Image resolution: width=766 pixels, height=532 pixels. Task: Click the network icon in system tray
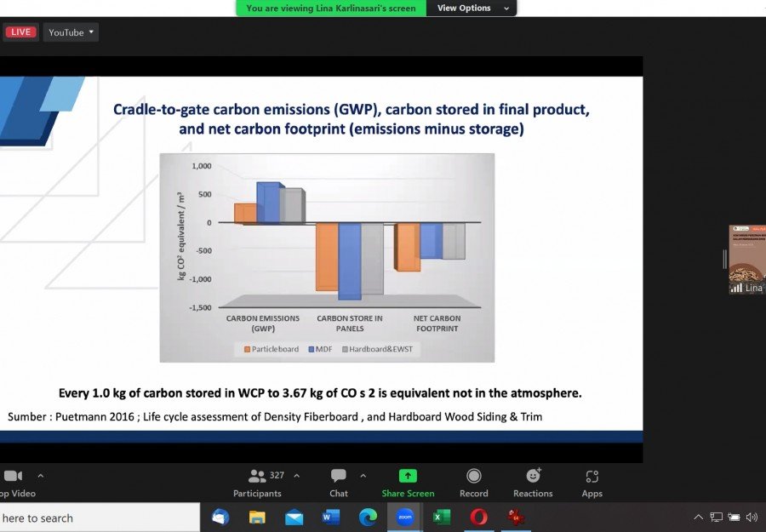716,517
